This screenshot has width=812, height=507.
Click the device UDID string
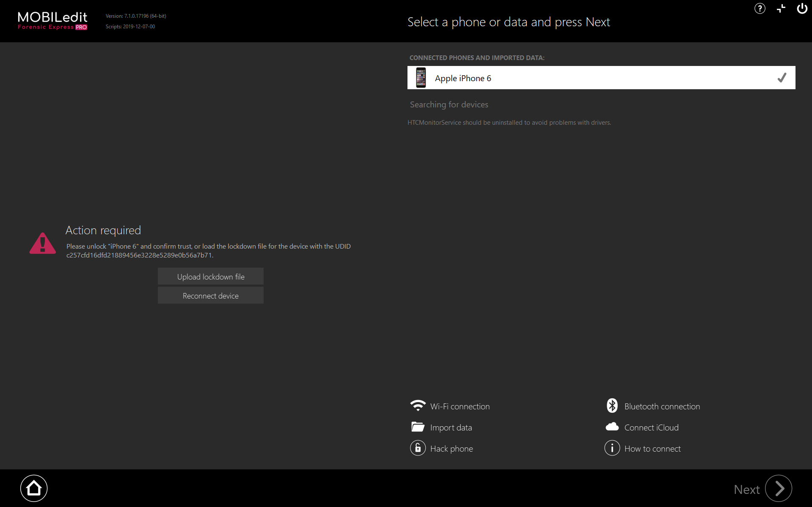tap(139, 255)
